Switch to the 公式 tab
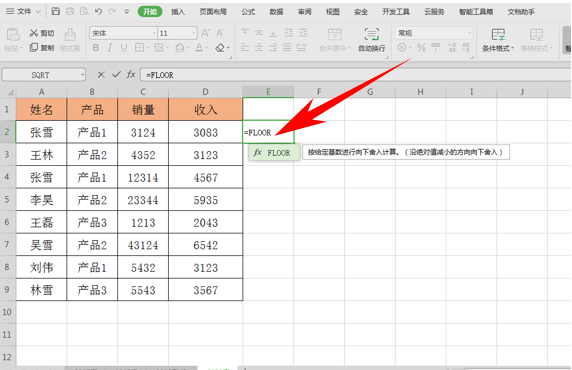This screenshot has height=370, width=572. pos(248,12)
